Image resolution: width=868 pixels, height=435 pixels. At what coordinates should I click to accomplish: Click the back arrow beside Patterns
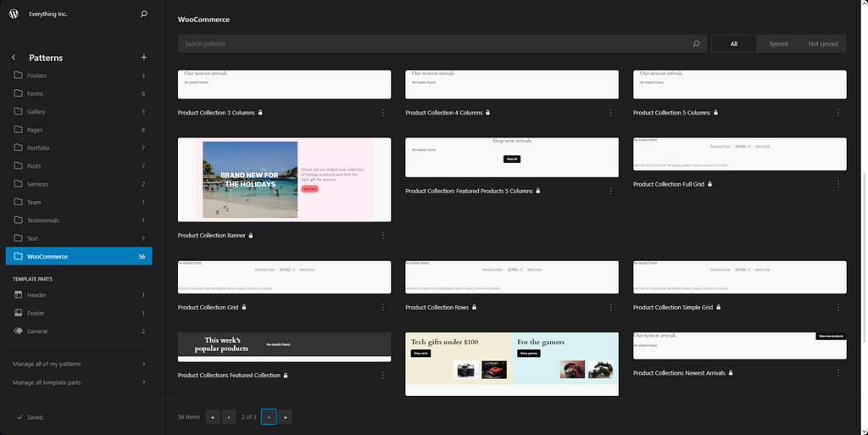point(14,58)
